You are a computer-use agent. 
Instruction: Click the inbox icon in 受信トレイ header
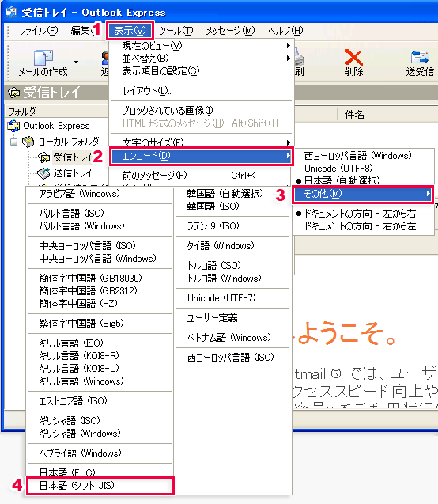click(13, 93)
